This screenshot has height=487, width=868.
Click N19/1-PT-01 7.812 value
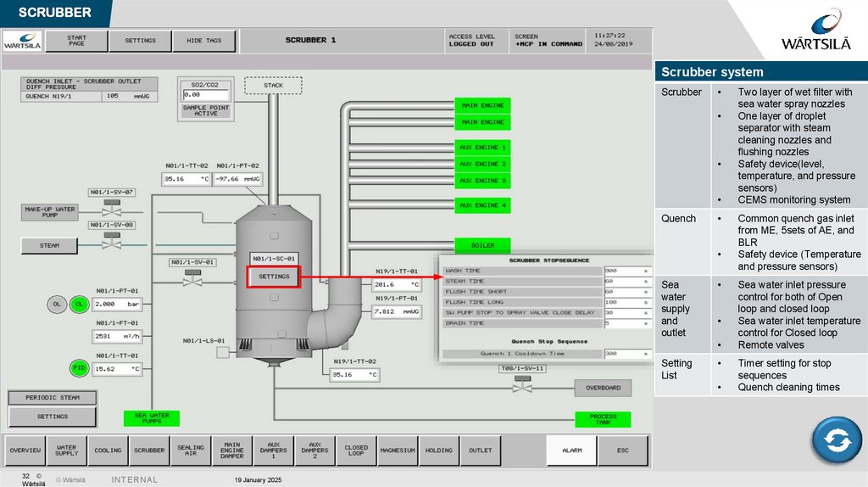[x=397, y=311]
